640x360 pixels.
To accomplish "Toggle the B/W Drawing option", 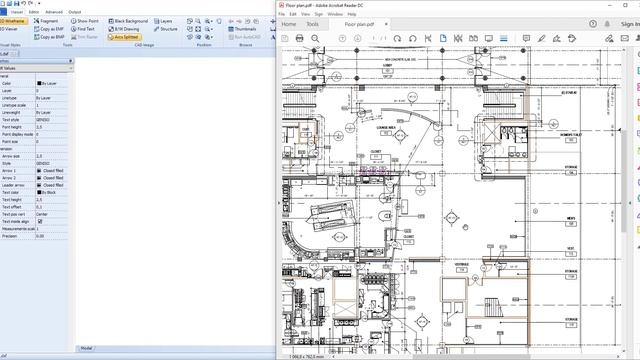I will tap(124, 29).
